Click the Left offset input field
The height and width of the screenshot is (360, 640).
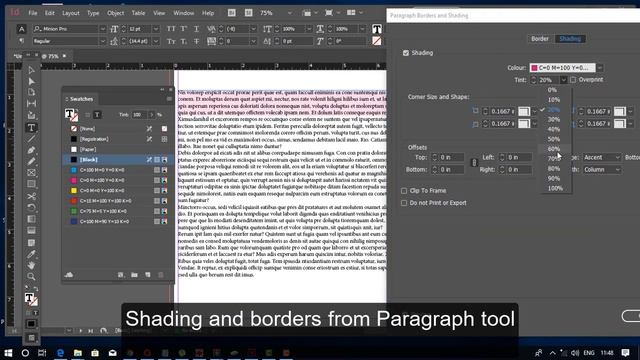(x=519, y=157)
